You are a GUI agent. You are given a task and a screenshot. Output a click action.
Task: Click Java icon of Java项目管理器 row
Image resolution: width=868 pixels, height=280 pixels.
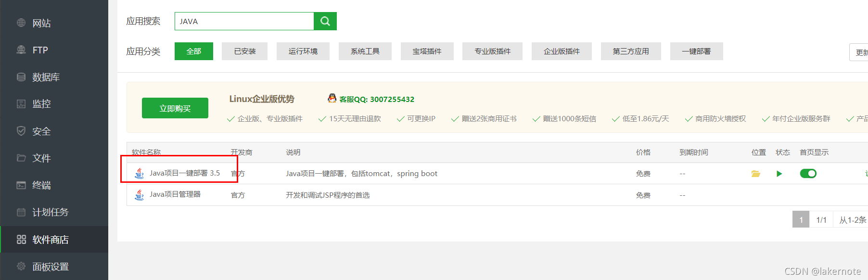pos(139,195)
